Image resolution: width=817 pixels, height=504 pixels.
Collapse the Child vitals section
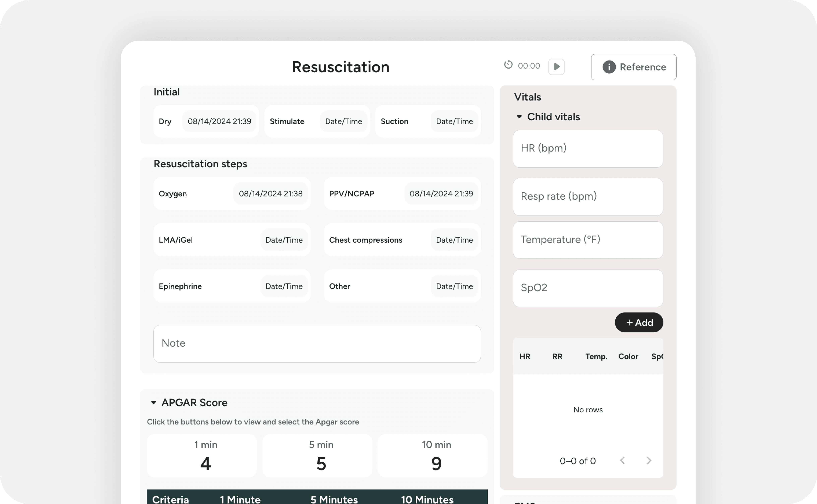tap(519, 117)
